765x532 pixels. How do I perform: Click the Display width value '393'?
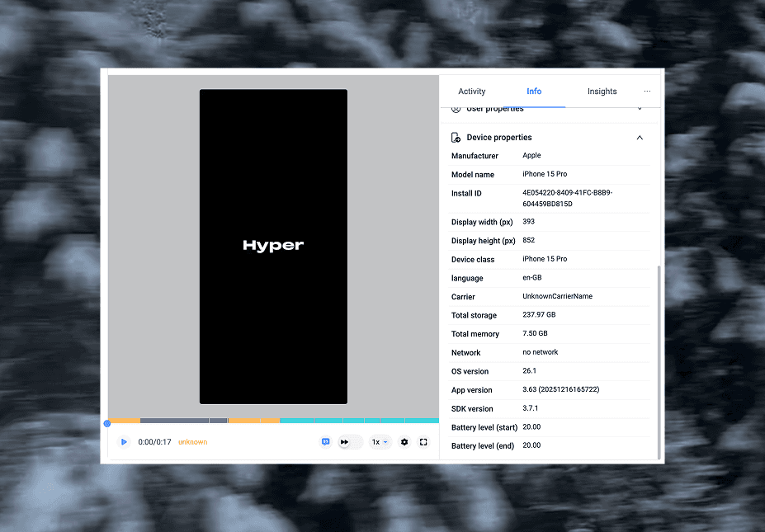click(528, 221)
